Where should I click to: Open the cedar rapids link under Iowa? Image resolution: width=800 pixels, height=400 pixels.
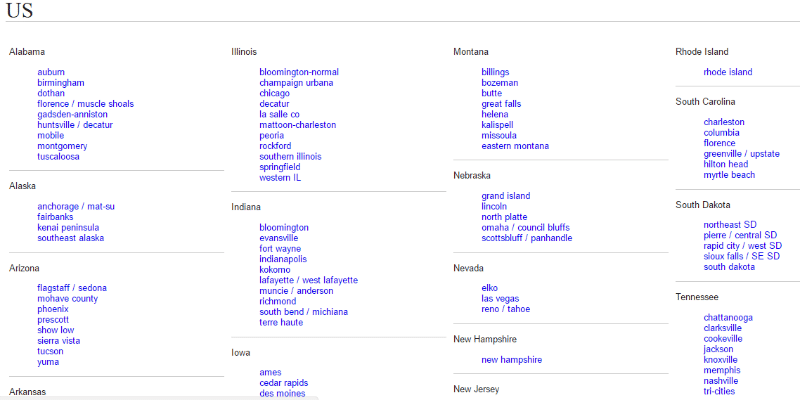(284, 383)
